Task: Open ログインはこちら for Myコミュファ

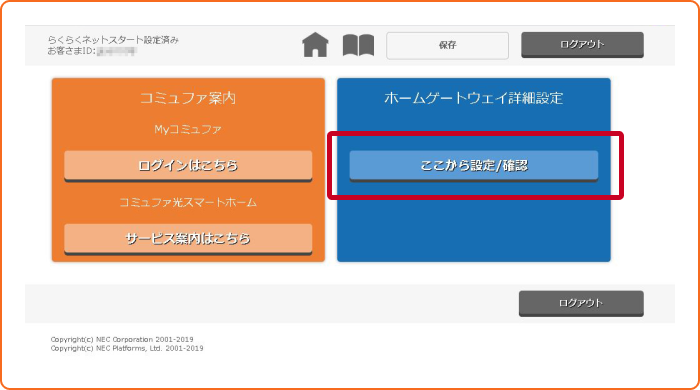Action: [x=188, y=166]
